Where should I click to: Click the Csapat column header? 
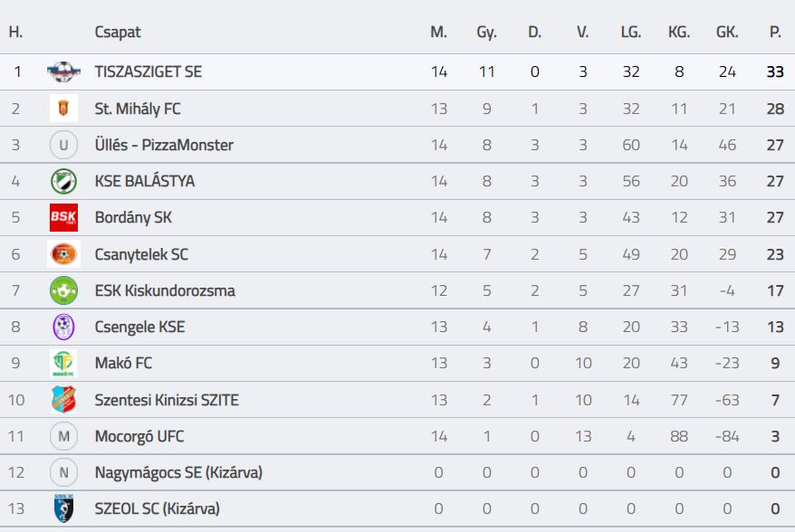118,32
